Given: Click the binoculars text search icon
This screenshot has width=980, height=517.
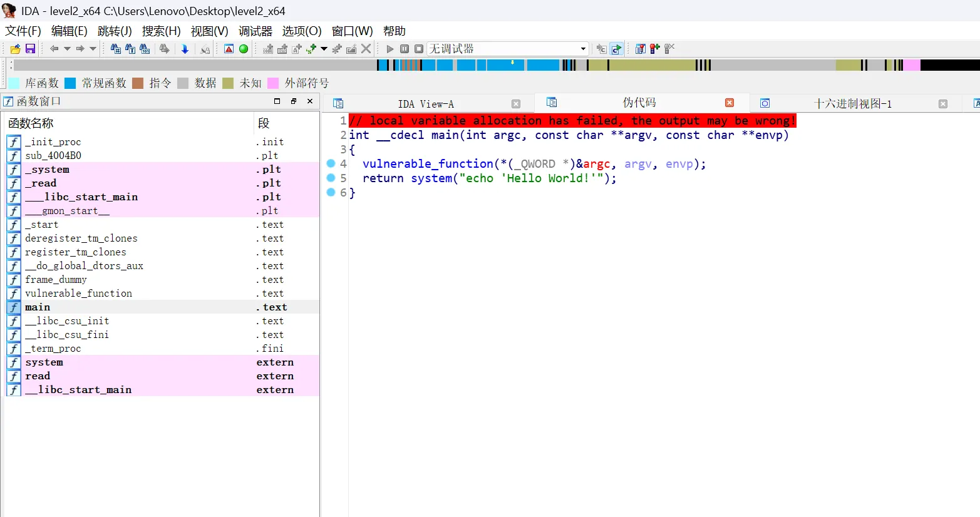Looking at the screenshot, I should click(x=130, y=49).
